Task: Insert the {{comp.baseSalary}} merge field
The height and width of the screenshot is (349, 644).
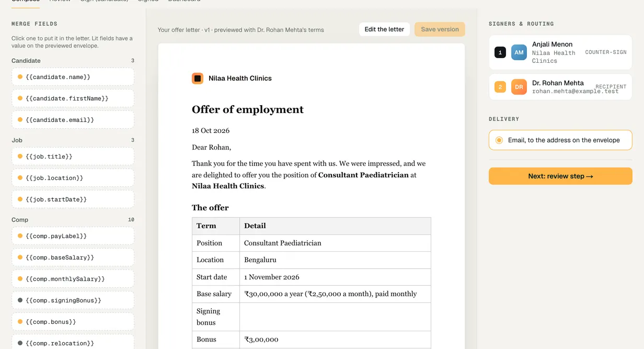Action: [x=73, y=257]
